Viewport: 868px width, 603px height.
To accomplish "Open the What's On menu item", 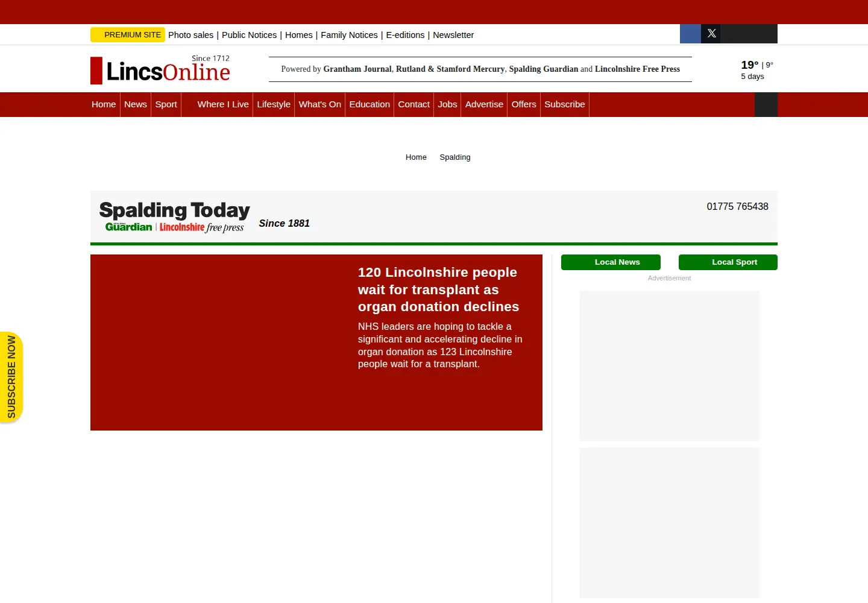I will 320,104.
